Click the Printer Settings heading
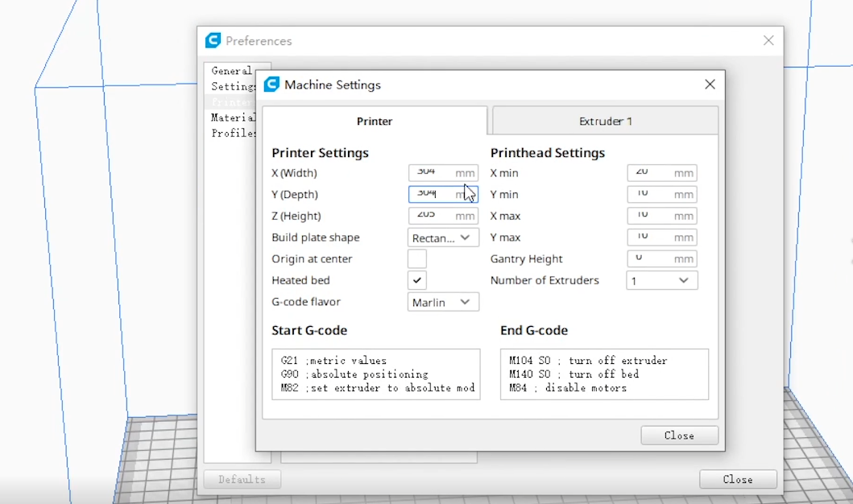Image resolution: width=853 pixels, height=504 pixels. (x=320, y=153)
